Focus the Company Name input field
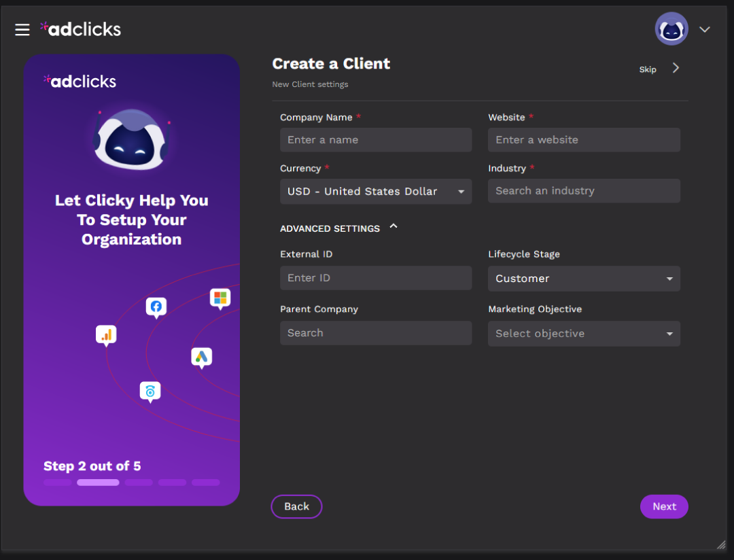Screen dimensions: 734x560 [x=375, y=140]
